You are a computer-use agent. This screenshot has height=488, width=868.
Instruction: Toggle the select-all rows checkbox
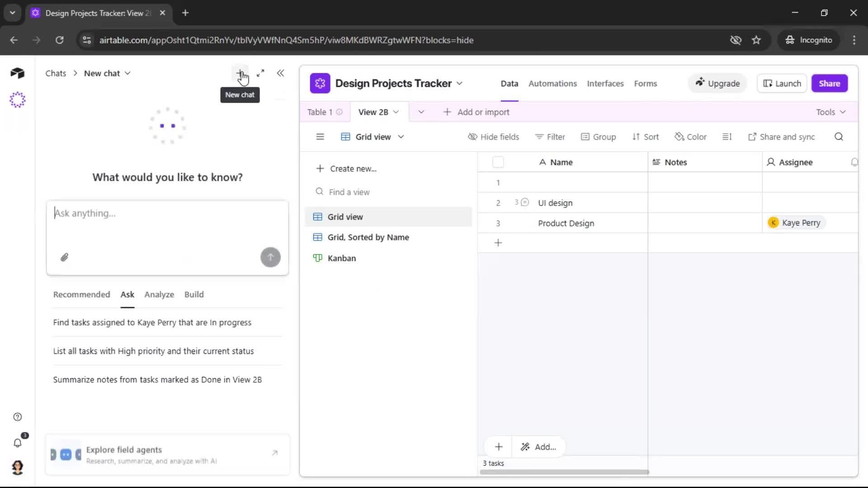(498, 162)
